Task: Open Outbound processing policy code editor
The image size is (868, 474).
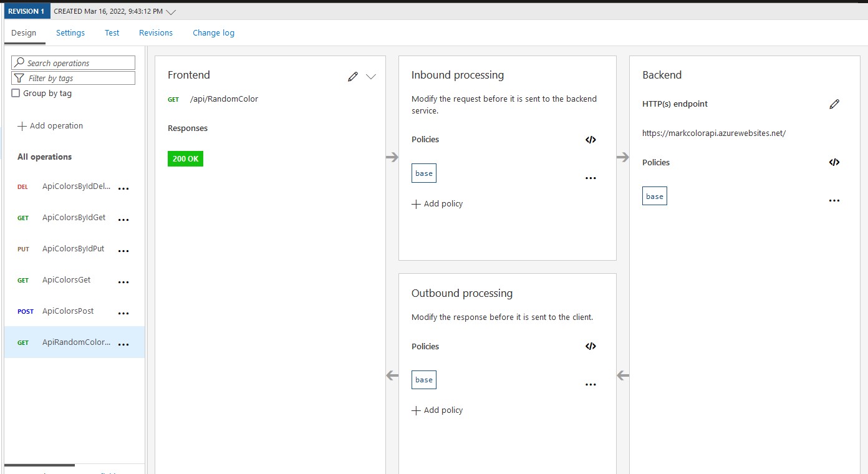Action: click(x=591, y=347)
